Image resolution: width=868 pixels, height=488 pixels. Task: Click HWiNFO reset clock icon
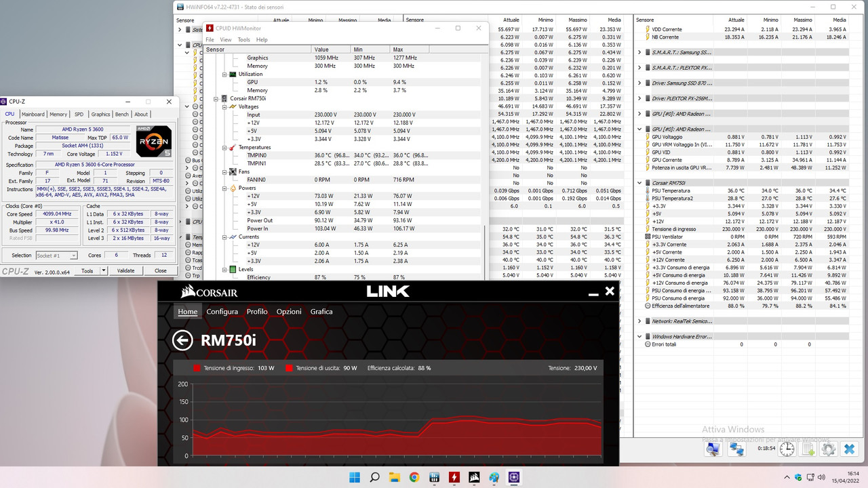tap(787, 449)
